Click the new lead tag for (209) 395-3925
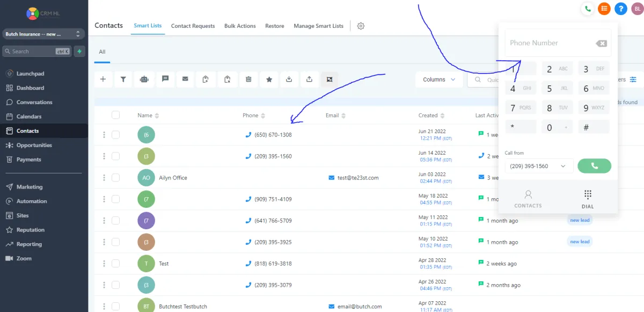Viewport: 644px width, 312px height. pyautogui.click(x=580, y=242)
